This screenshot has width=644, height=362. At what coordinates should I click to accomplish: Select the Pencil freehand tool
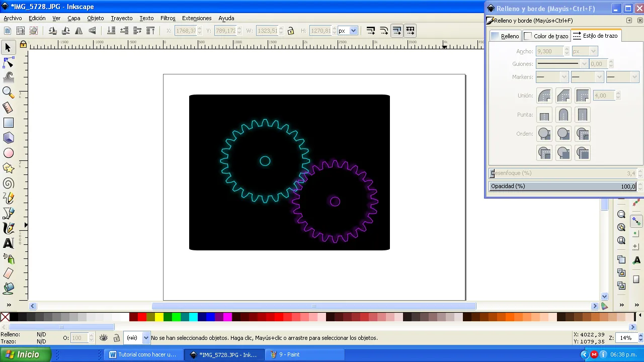click(x=8, y=198)
